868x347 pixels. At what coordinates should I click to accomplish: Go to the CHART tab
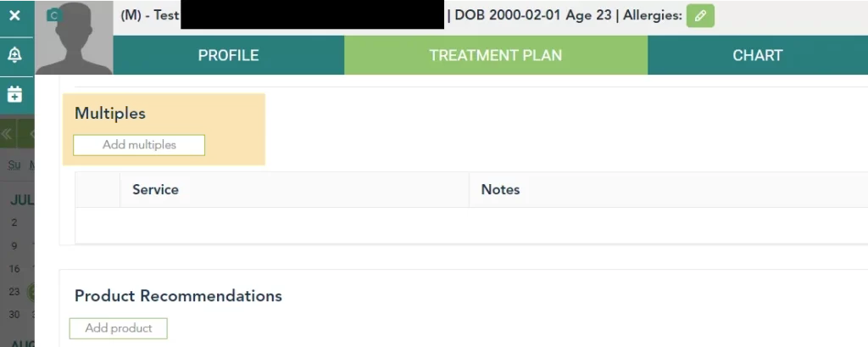click(757, 56)
